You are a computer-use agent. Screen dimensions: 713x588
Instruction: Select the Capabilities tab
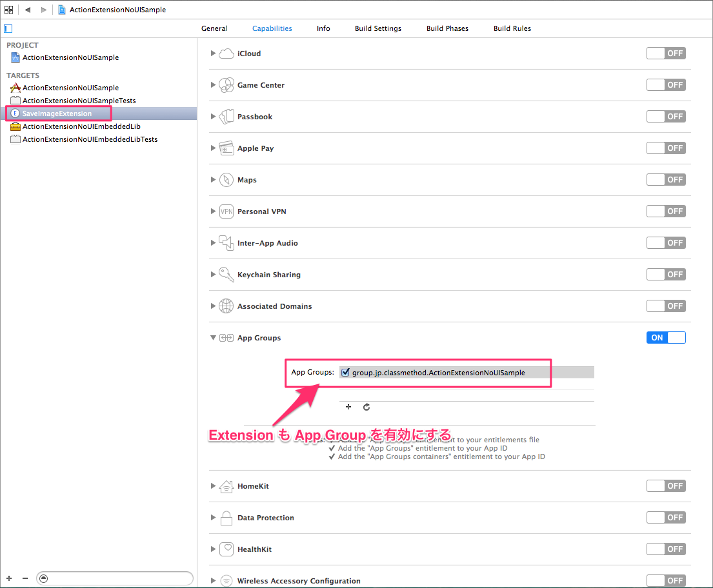click(272, 28)
